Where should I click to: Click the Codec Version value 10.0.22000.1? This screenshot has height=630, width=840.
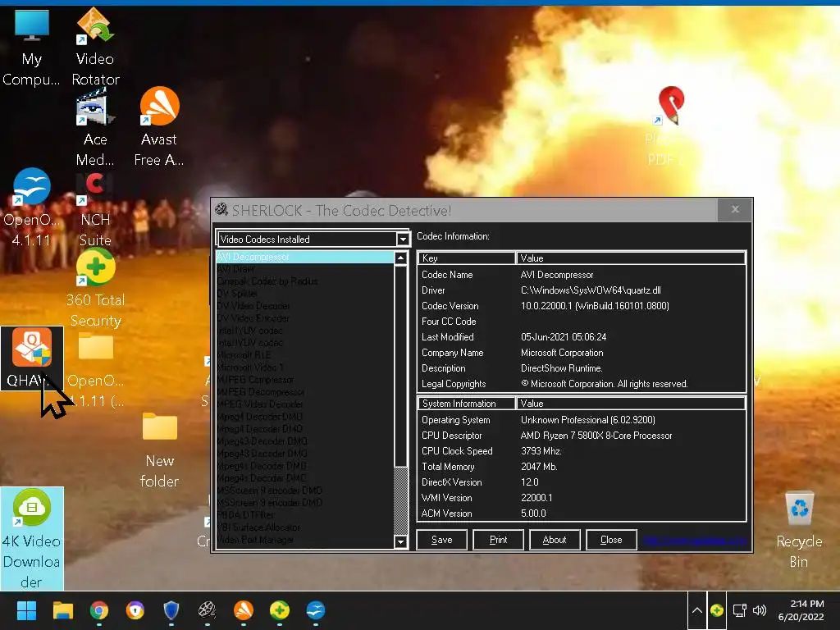(595, 306)
